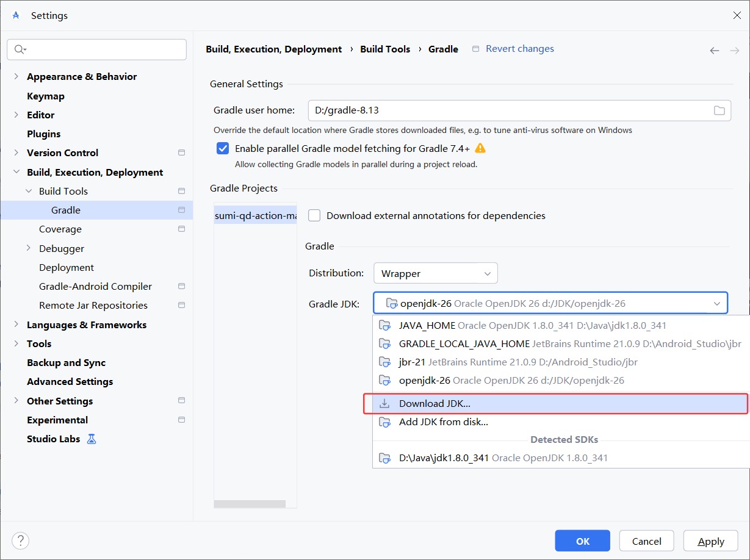Click the folder icon of detected D:\Java\jdk1.8.0_341 SDK
Screen dimensions: 750x560
tap(384, 458)
